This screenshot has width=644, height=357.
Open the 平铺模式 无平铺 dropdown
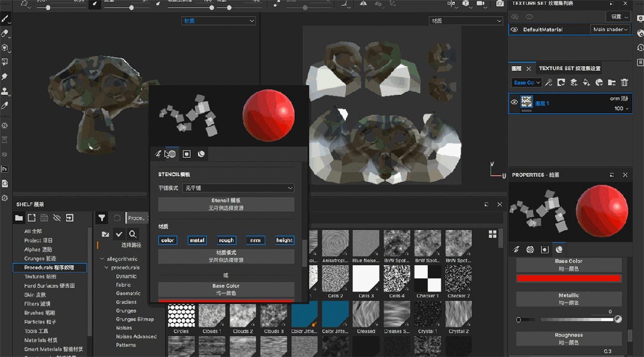click(239, 188)
